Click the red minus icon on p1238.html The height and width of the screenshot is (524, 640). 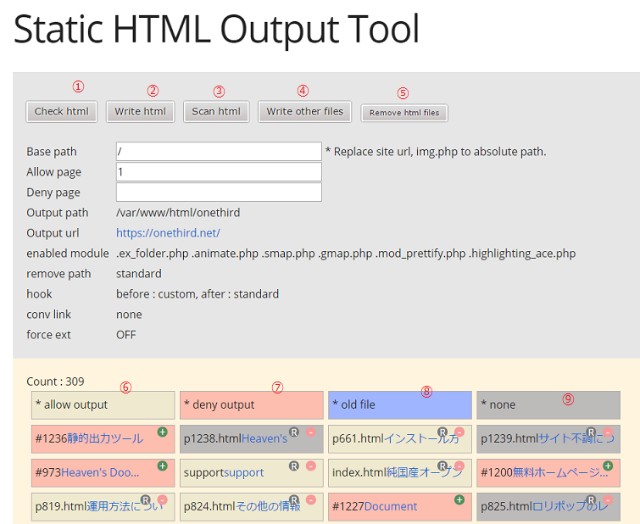310,433
